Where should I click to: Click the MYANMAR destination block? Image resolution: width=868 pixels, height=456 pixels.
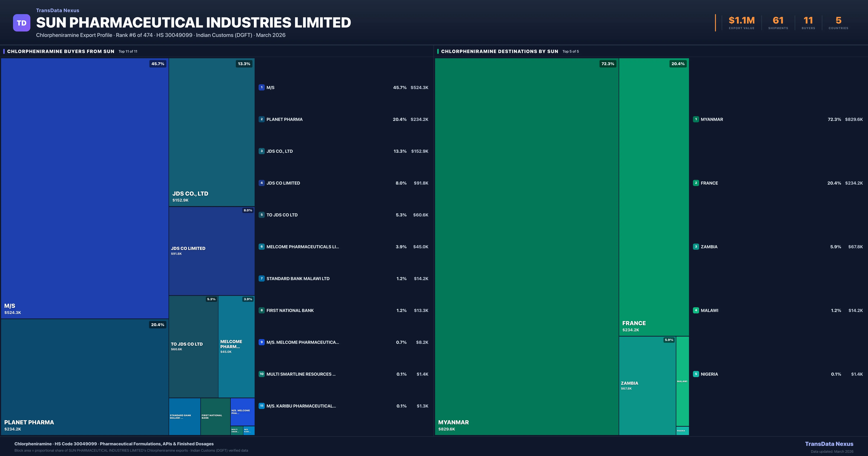(527, 247)
